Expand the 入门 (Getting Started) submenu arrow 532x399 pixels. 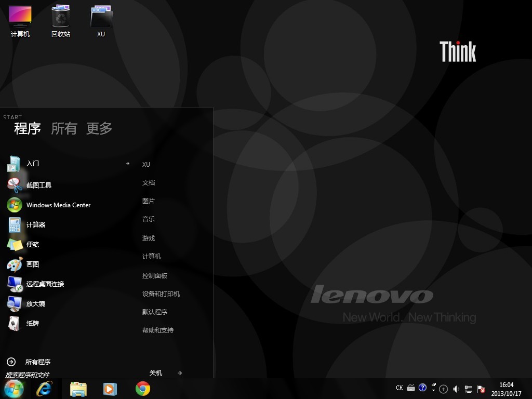(128, 163)
